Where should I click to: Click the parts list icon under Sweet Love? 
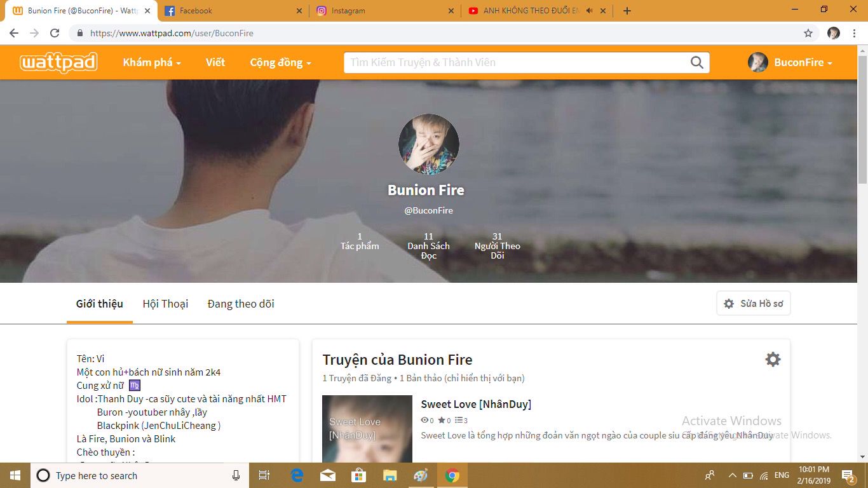tap(459, 421)
